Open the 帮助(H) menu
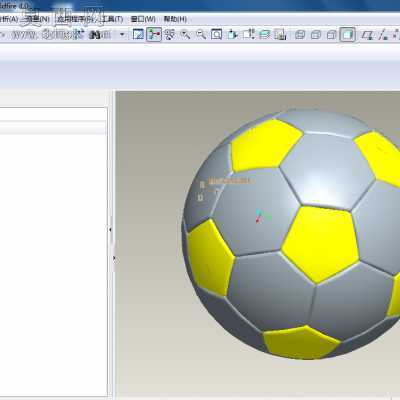Screen dimensions: 400x400 175,19
